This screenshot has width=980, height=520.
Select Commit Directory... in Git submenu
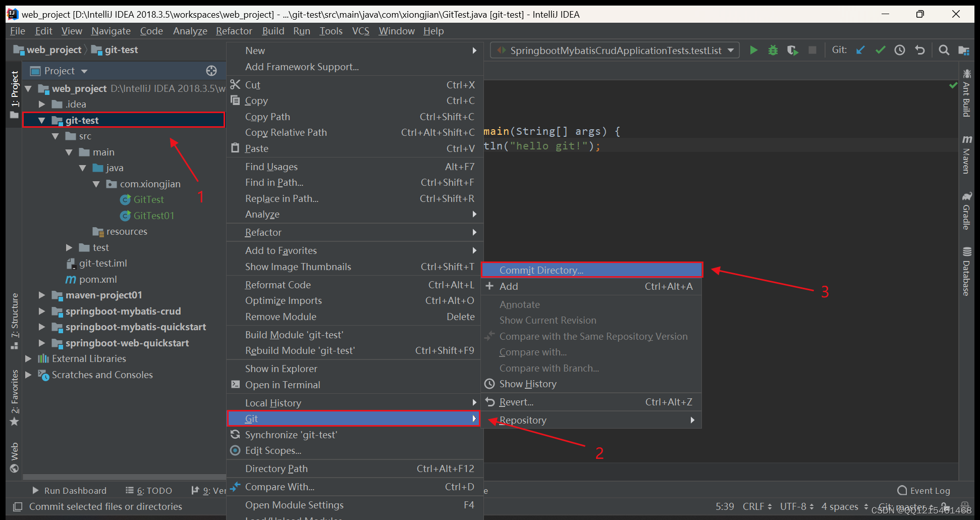(592, 270)
